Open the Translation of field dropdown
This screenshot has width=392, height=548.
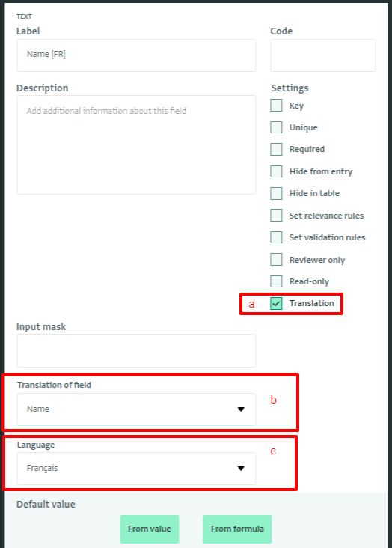[136, 410]
